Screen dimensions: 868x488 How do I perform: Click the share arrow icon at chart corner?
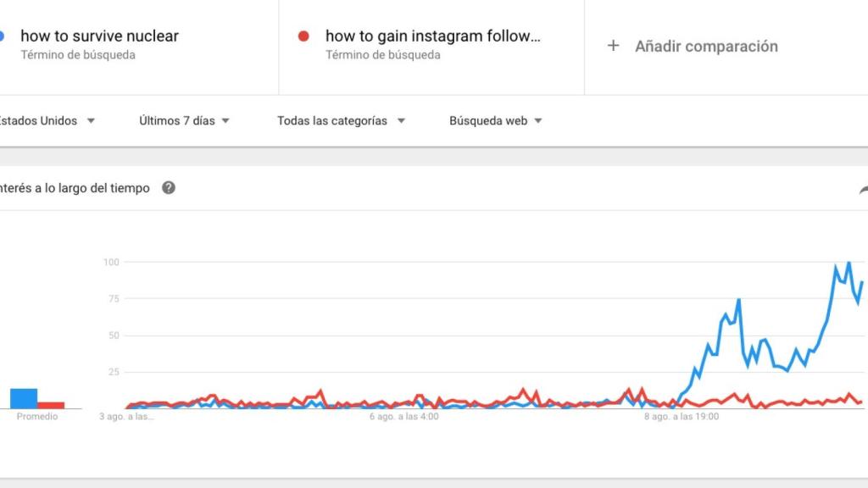coord(863,191)
